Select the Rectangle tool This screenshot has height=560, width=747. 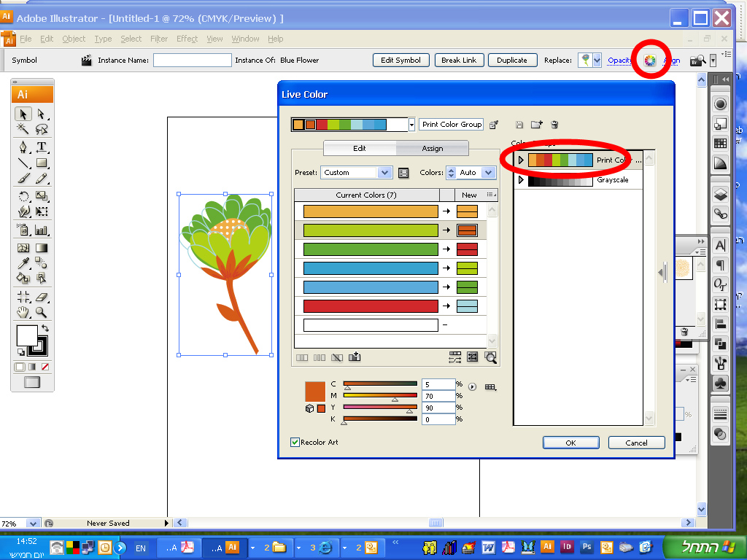click(x=42, y=163)
